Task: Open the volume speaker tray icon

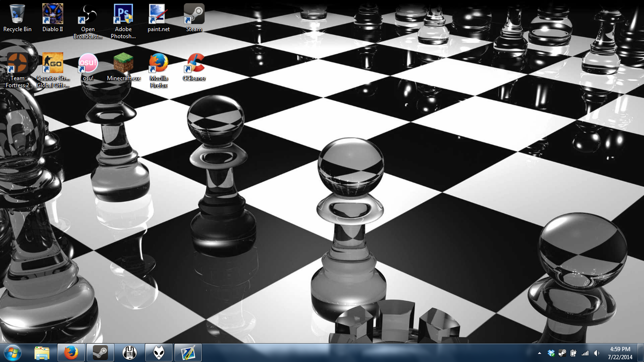Action: click(x=597, y=353)
